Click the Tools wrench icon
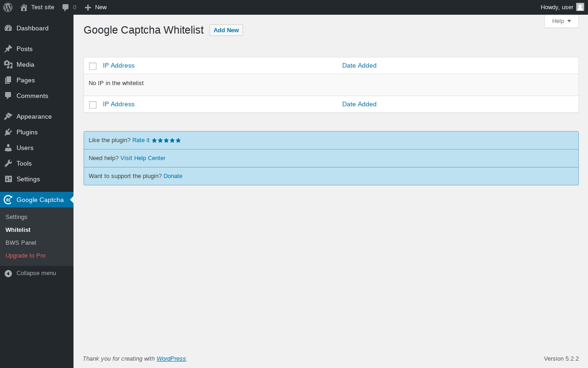The width and height of the screenshot is (588, 368). click(8, 163)
